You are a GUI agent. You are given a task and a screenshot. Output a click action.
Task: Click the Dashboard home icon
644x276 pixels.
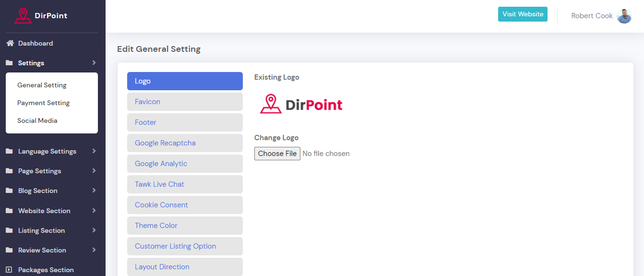(10, 43)
